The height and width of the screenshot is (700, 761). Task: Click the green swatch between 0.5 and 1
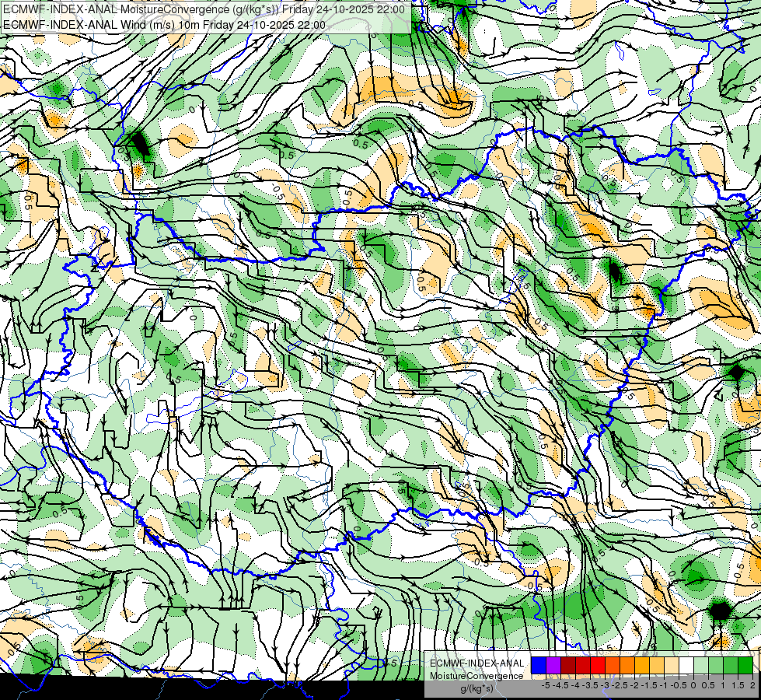[716, 666]
